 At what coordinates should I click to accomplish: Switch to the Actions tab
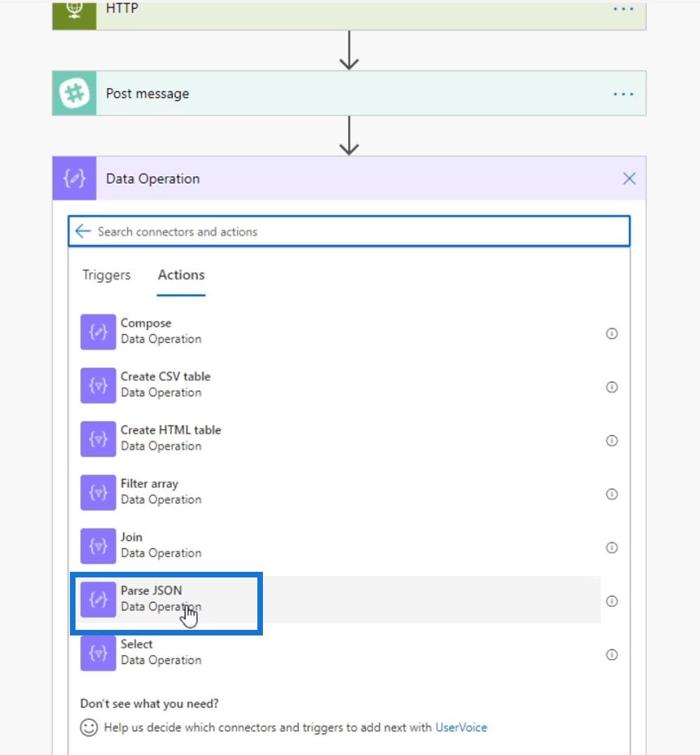point(181,275)
